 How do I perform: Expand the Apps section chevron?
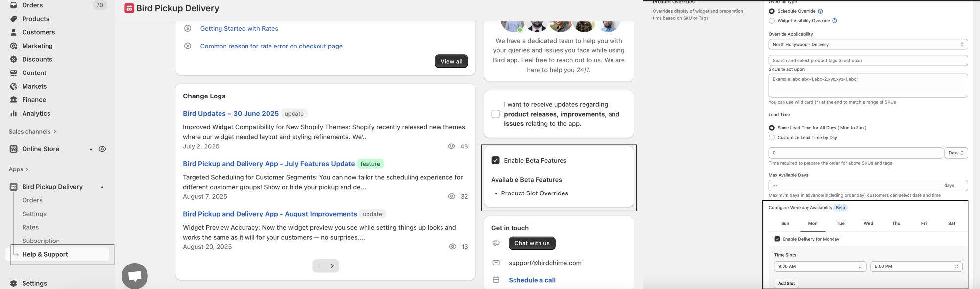[x=27, y=169]
